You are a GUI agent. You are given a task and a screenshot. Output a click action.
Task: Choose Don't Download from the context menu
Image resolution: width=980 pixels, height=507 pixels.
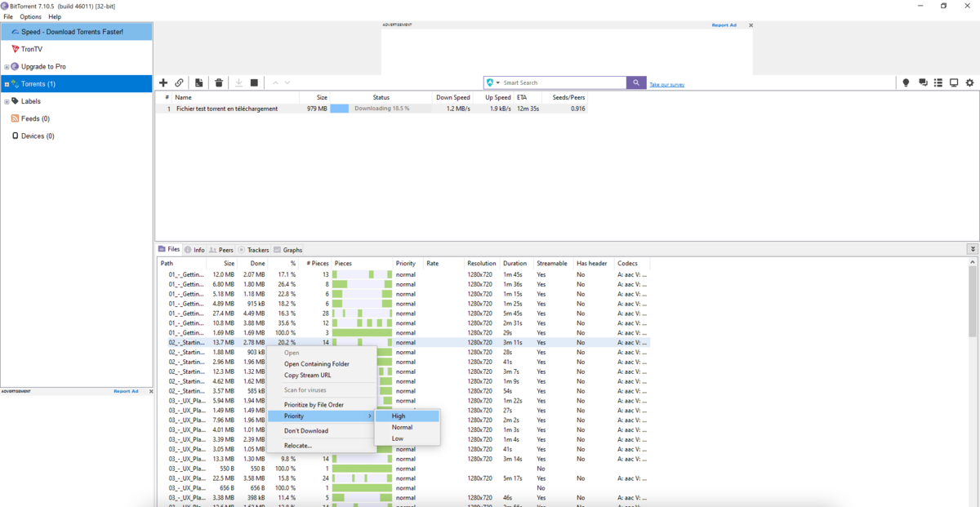click(306, 430)
